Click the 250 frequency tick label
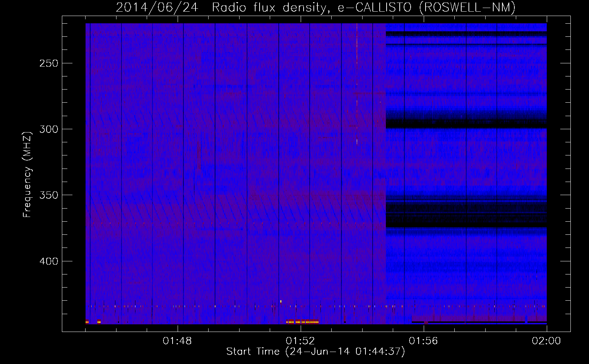 coord(49,63)
